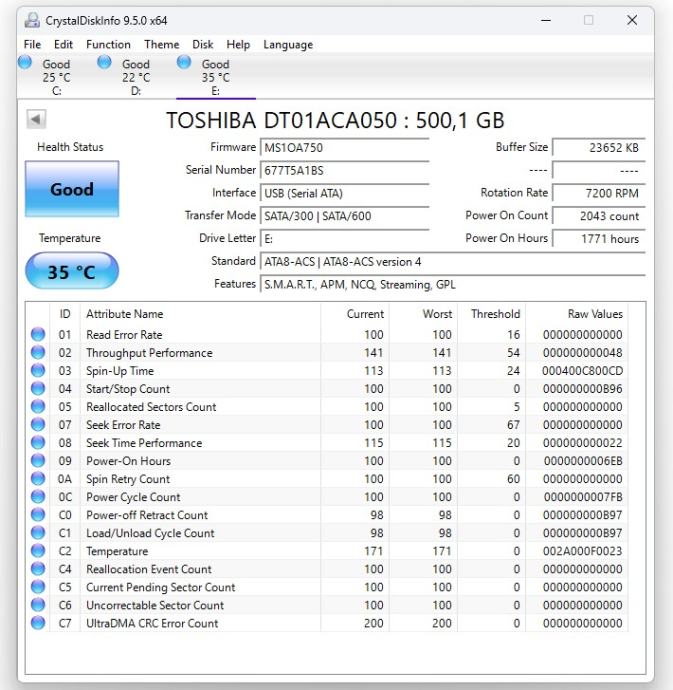Select the E: drive tab
Image resolution: width=673 pixels, height=690 pixels.
[x=216, y=77]
